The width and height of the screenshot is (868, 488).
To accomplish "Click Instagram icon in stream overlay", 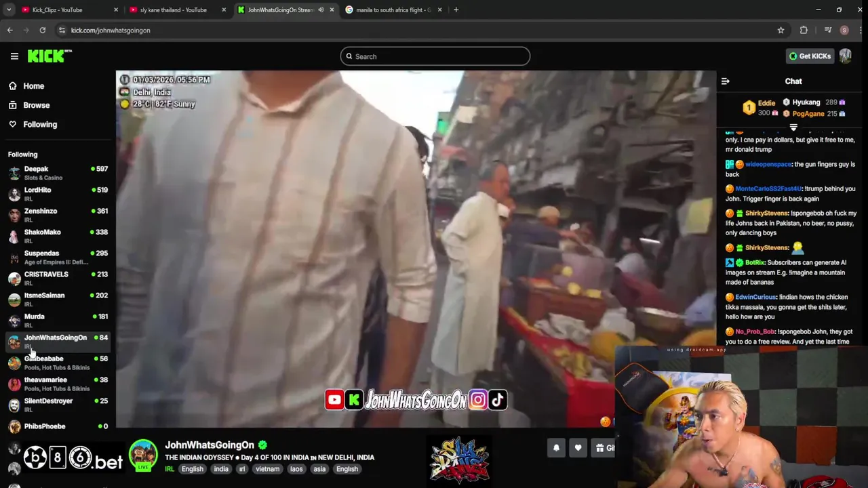I will click(x=477, y=400).
